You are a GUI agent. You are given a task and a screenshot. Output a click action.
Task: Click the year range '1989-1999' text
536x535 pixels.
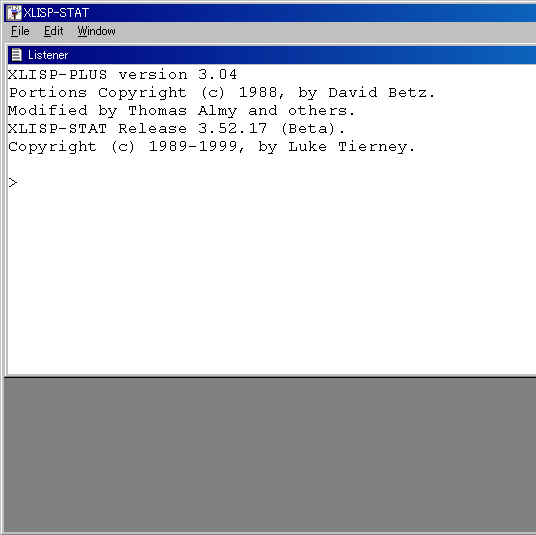pyautogui.click(x=193, y=147)
